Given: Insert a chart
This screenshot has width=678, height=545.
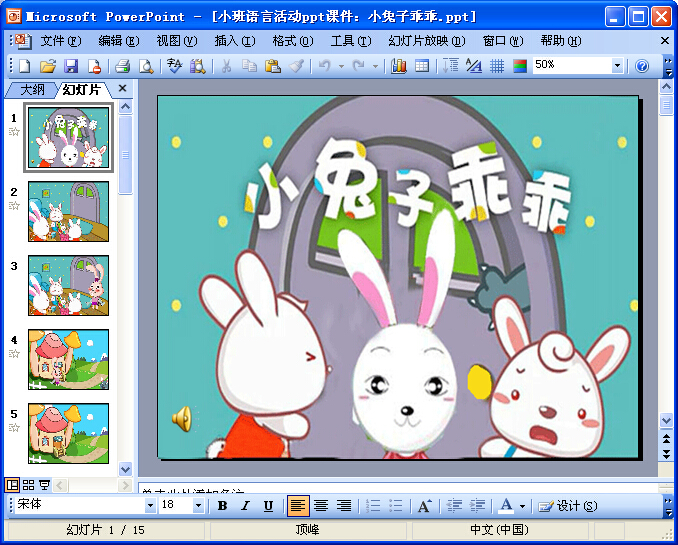Looking at the screenshot, I should pos(398,66).
